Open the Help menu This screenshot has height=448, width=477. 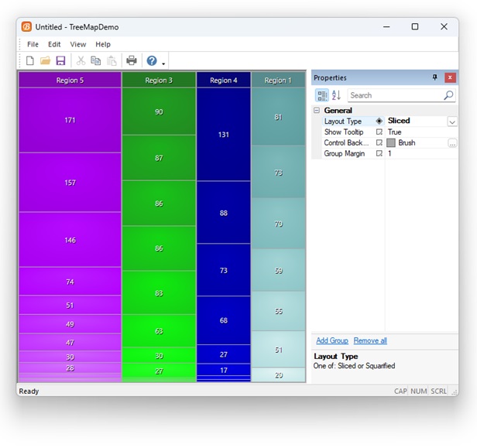[x=103, y=44]
